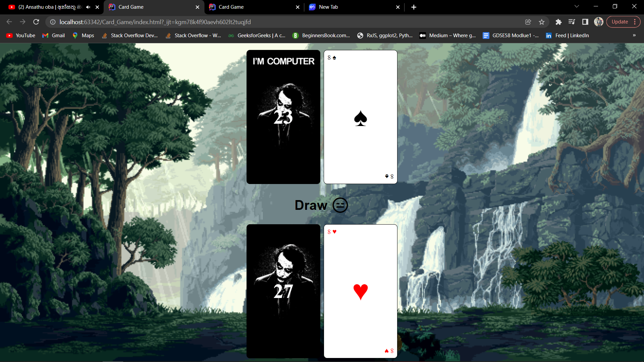Open the tab search dropdown arrow
This screenshot has height=362, width=644.
coord(577,6)
